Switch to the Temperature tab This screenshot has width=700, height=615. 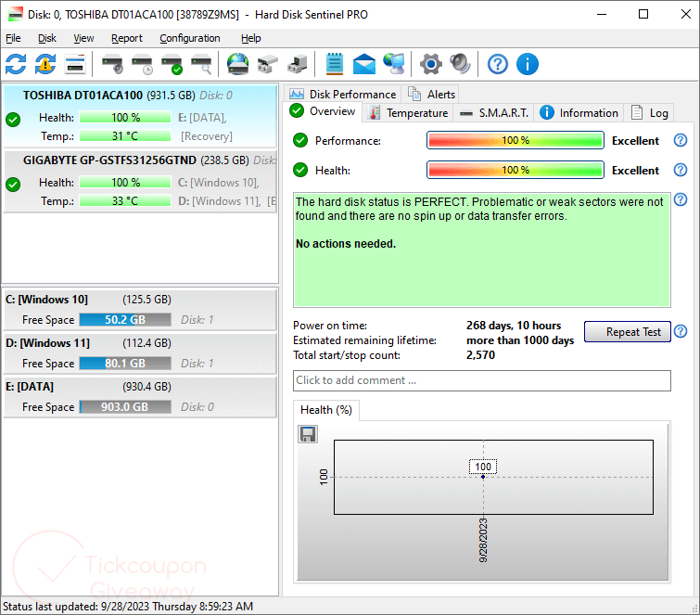tap(408, 113)
